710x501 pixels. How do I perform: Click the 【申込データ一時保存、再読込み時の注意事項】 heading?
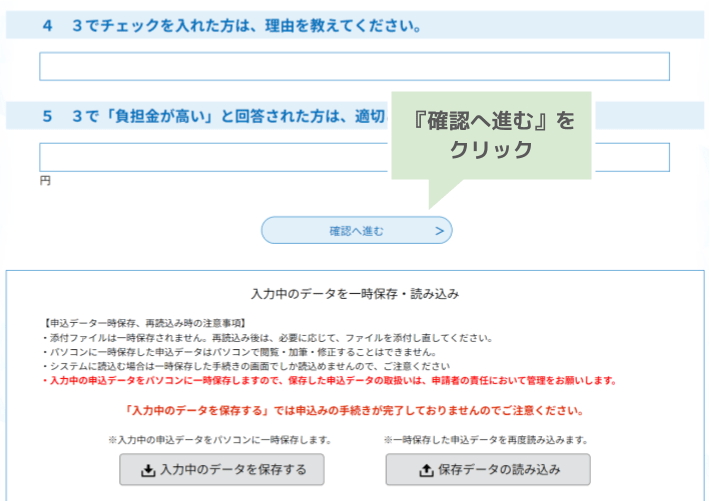tap(131, 323)
